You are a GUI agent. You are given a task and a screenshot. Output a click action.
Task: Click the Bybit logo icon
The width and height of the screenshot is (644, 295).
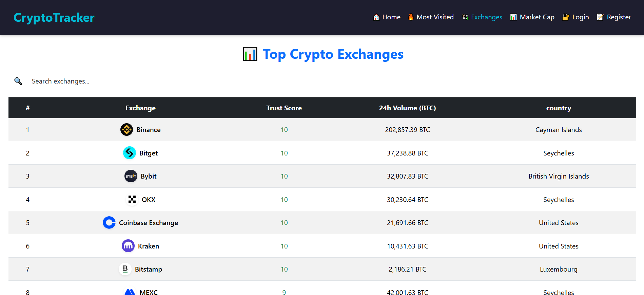[x=131, y=176]
